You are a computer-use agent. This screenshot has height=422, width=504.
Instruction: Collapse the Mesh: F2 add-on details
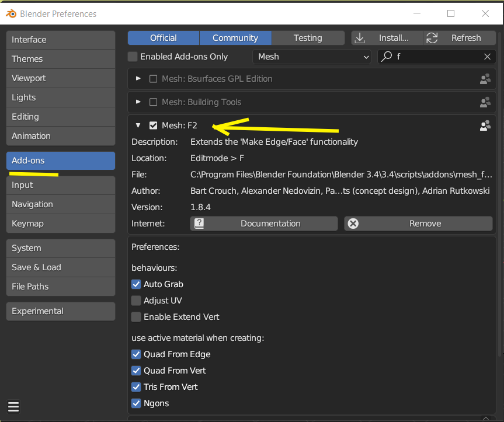tap(138, 125)
